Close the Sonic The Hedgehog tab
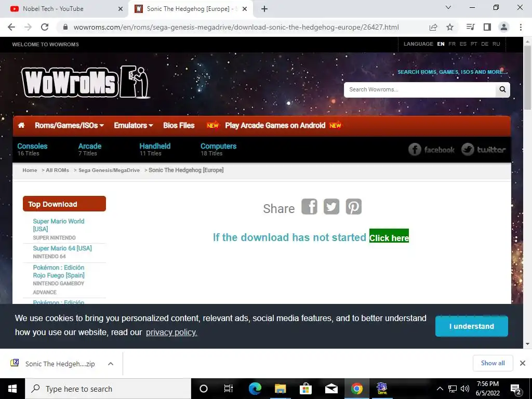Viewport: 532px width, 399px height. tap(245, 9)
